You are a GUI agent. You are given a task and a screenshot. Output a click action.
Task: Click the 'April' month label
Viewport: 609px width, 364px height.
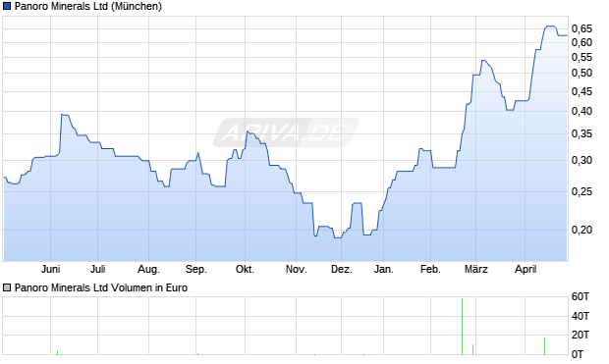(526, 269)
